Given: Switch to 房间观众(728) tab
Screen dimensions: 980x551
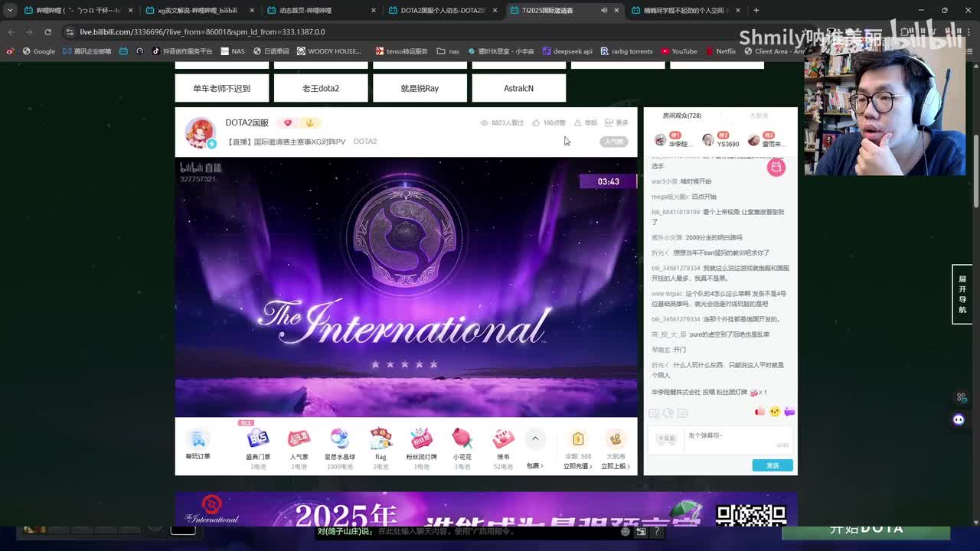Looking at the screenshot, I should click(681, 116).
